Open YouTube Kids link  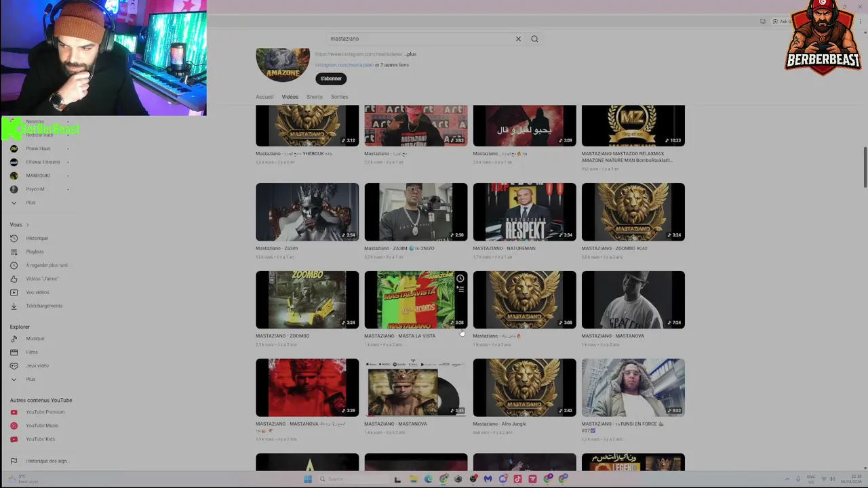[x=41, y=439]
